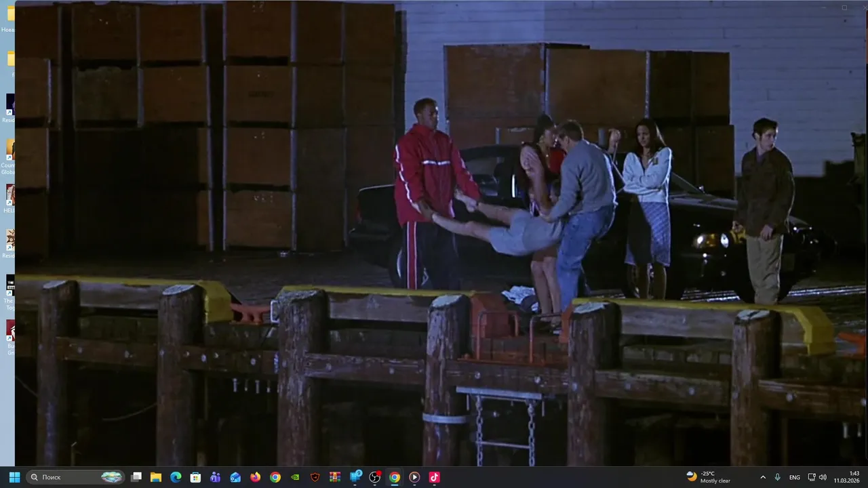This screenshot has width=868, height=488.
Task: Open TikTok from the taskbar
Action: pyautogui.click(x=435, y=477)
